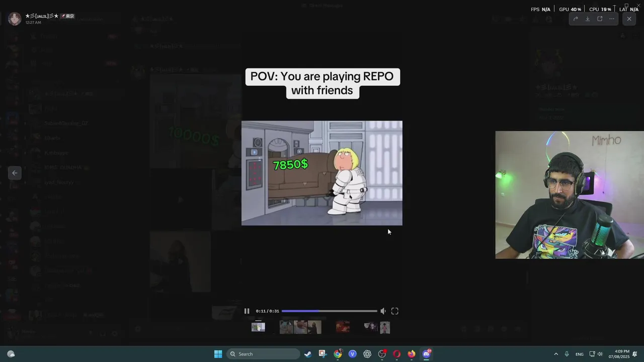Image resolution: width=644 pixels, height=362 pixels.
Task: Open video in browser icon
Action: [600, 19]
